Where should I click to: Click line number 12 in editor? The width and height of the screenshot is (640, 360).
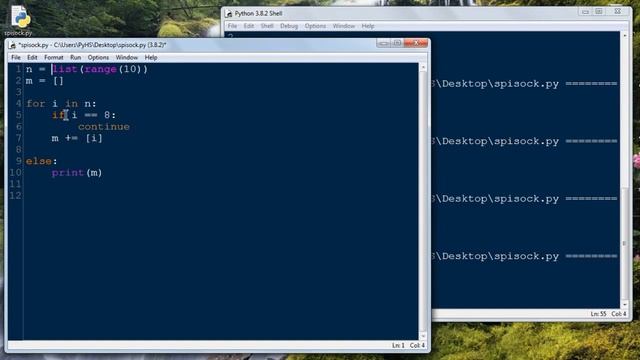(15, 196)
